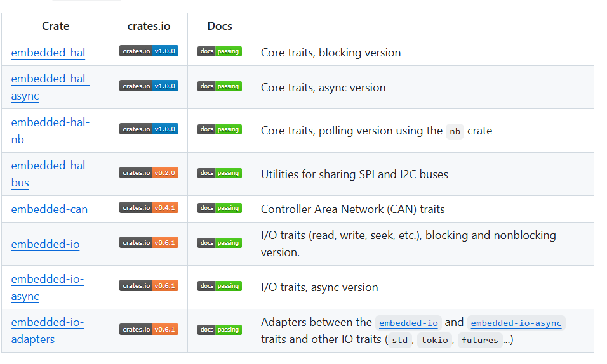This screenshot has height=364, width=607.
Task: Click crates.io v0.6.1 badge in embedded-io-adapters row
Action: 149,330
